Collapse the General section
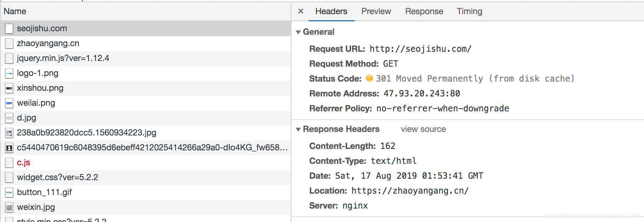Viewport: 644px width, 222px height. click(x=298, y=32)
